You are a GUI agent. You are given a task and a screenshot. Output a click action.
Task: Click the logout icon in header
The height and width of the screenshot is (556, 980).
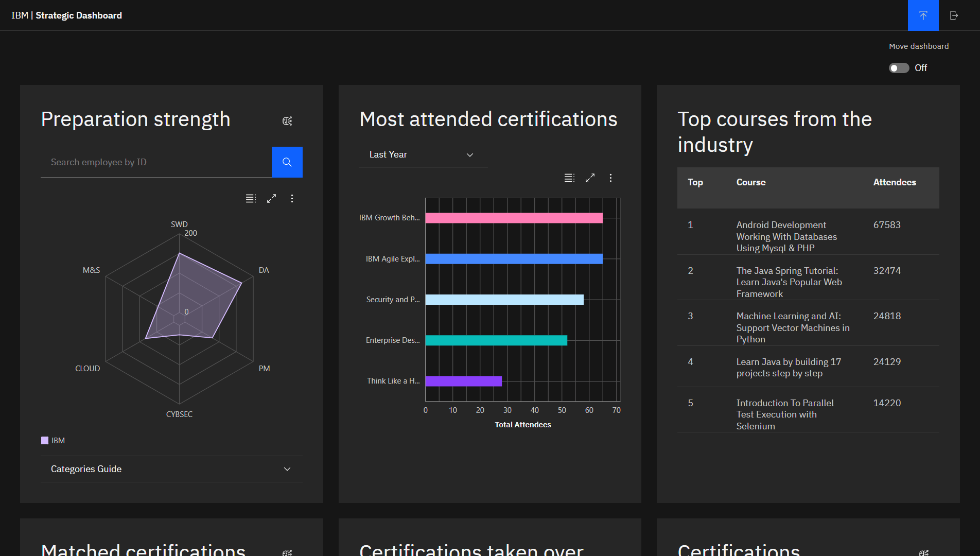954,15
